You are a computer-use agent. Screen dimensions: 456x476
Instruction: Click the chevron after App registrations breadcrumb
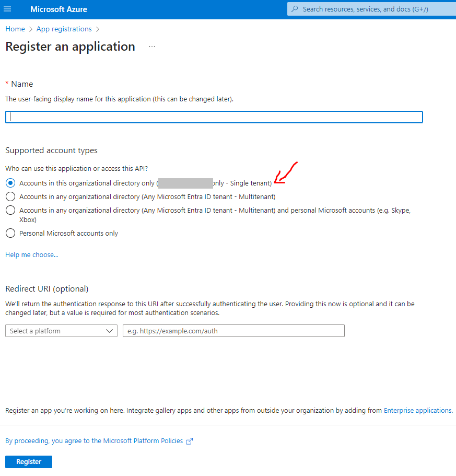(x=97, y=29)
